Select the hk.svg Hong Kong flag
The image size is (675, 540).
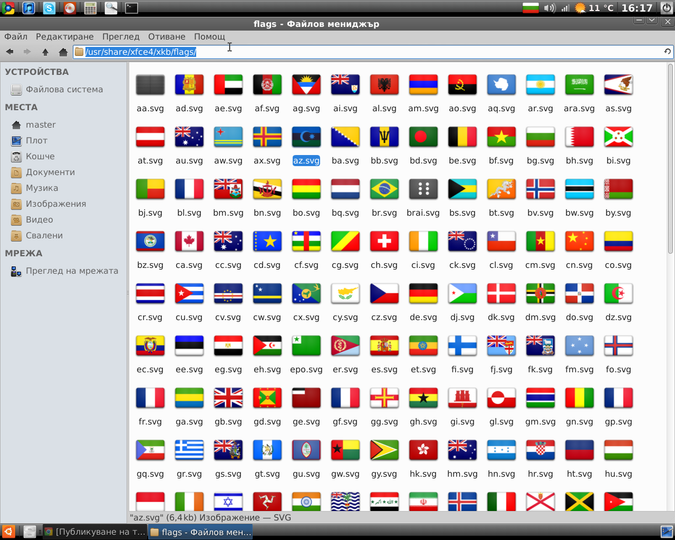(x=423, y=450)
